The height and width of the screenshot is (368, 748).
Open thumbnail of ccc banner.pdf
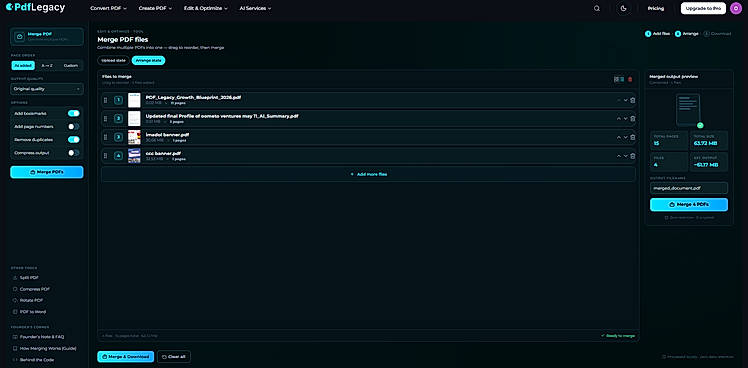coord(134,156)
